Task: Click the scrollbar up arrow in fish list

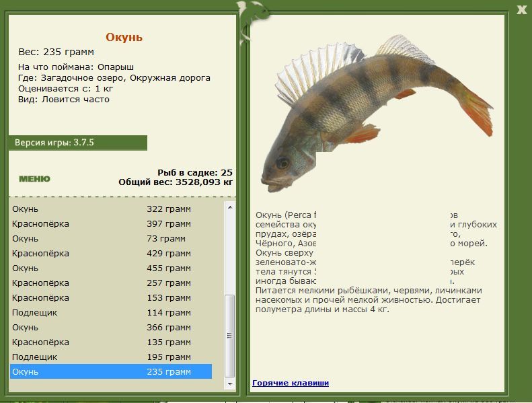Action: tap(230, 207)
